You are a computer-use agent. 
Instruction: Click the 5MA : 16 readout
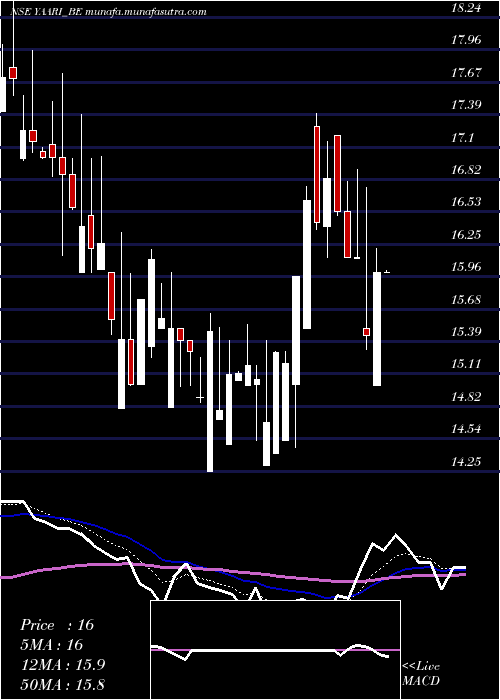click(x=52, y=645)
